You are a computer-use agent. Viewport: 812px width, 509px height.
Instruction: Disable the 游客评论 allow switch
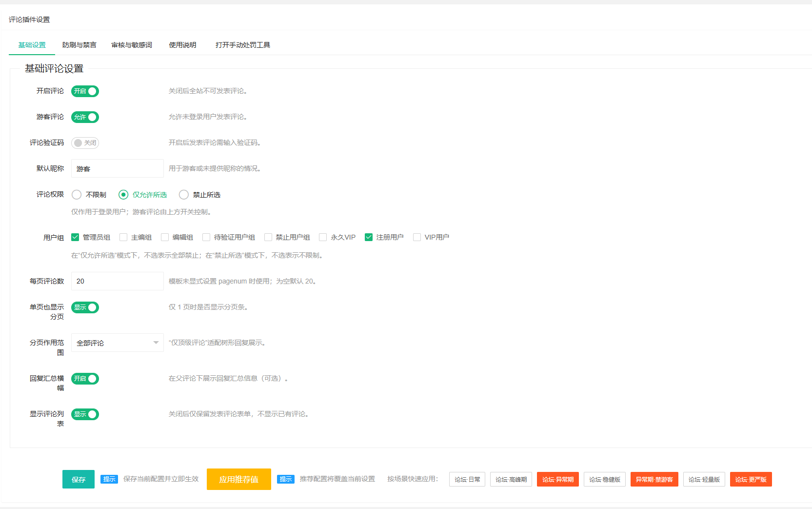(85, 117)
